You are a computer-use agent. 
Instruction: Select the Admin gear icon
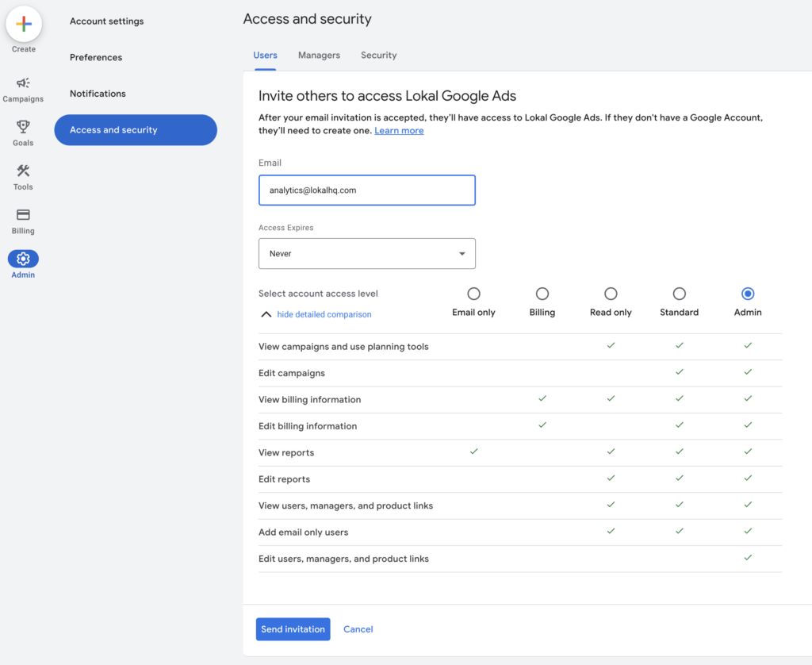[22, 259]
